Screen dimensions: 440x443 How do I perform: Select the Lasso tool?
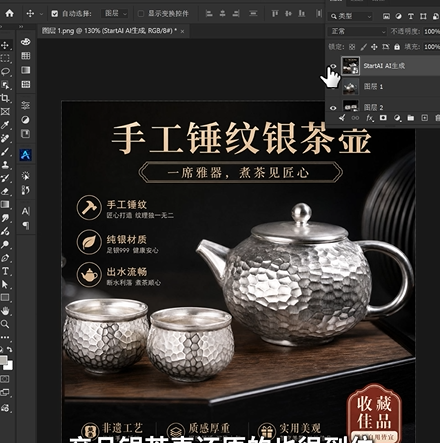[5, 71]
